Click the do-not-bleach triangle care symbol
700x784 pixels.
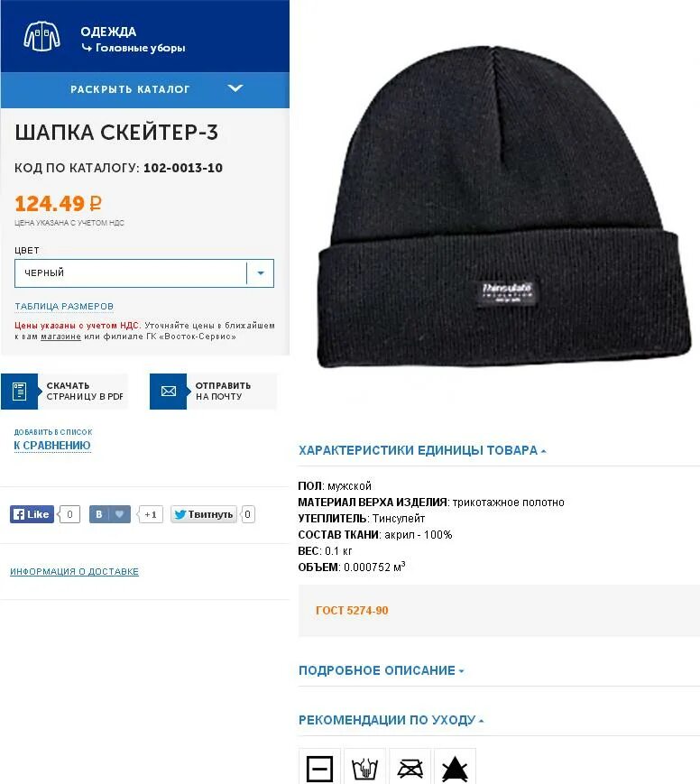tap(455, 768)
